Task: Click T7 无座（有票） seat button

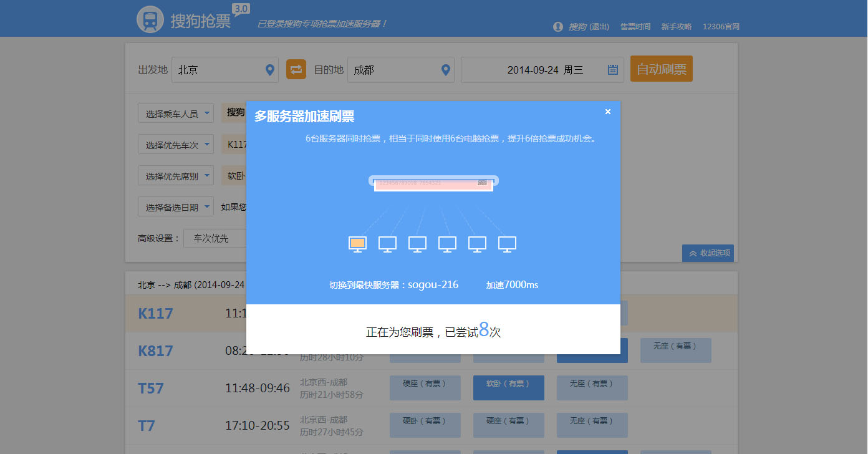Action: click(592, 425)
